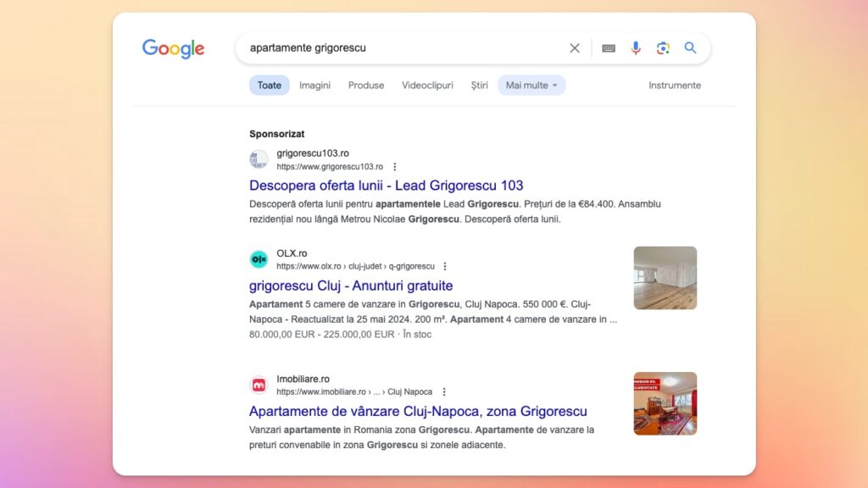
Task: Click in the search box text
Action: 308,47
